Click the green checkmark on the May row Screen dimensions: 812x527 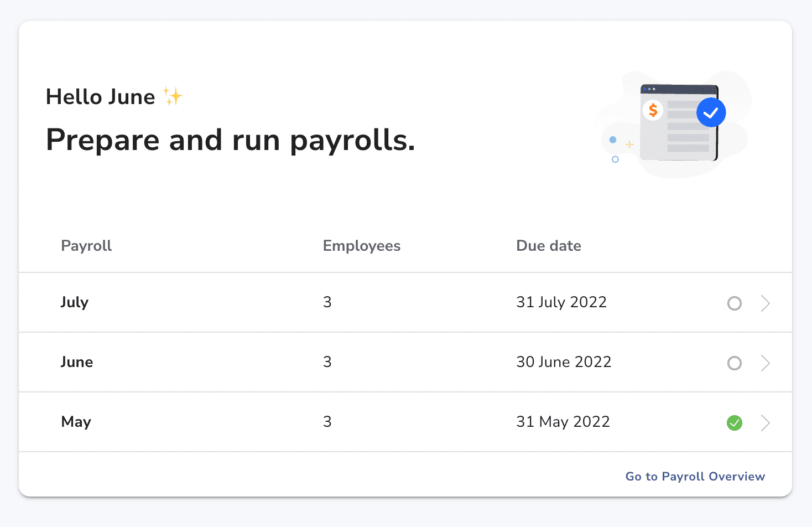pos(735,422)
